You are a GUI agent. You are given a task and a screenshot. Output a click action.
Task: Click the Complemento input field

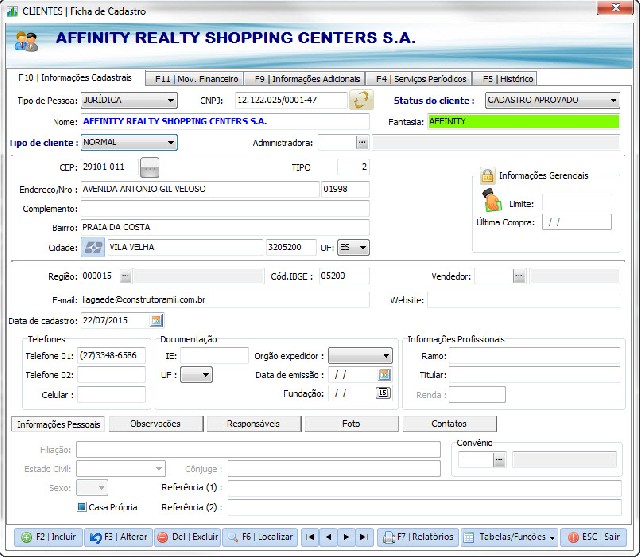tap(225, 209)
